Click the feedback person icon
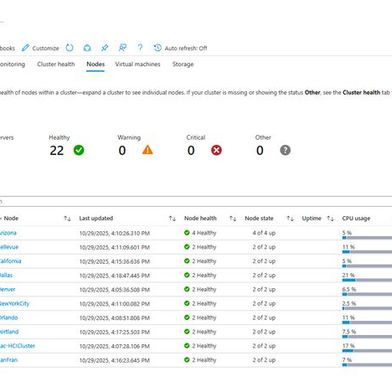The image size is (392, 392). [123, 48]
